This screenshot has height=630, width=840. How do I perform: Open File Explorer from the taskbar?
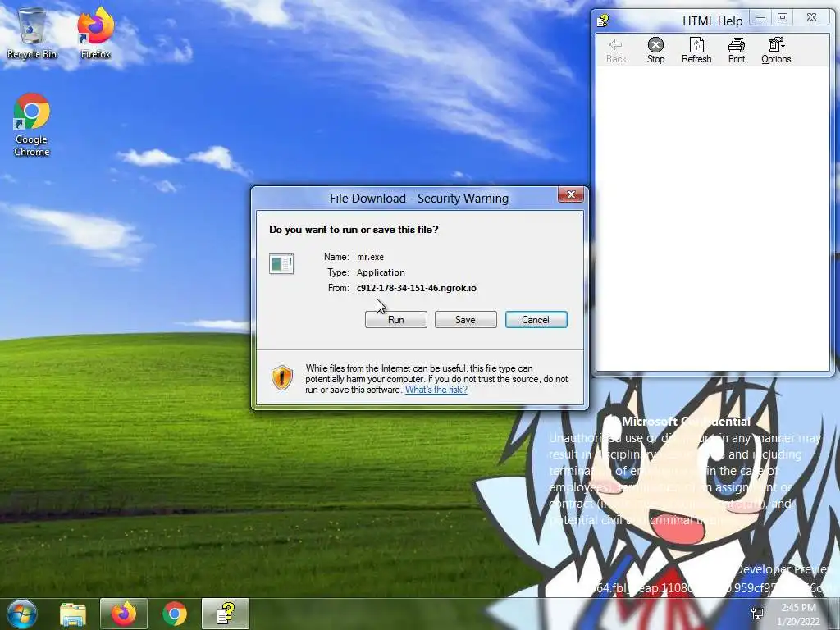click(x=73, y=614)
